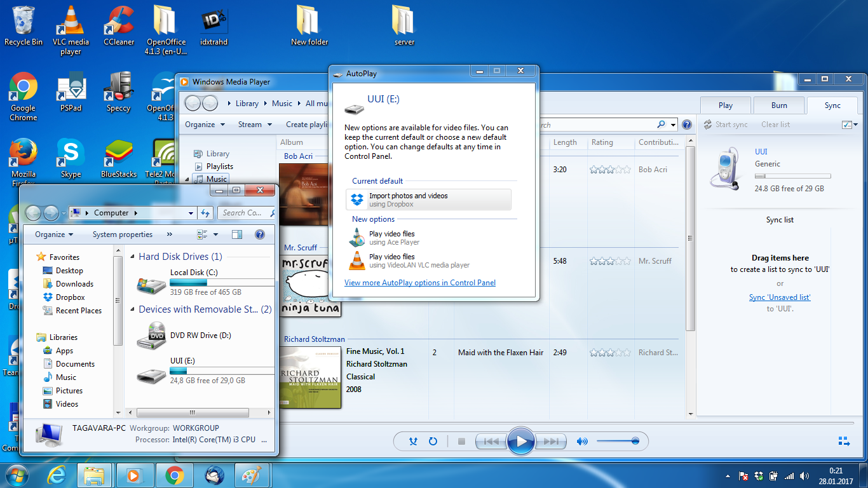Skip to next track in Media Player

550,441
